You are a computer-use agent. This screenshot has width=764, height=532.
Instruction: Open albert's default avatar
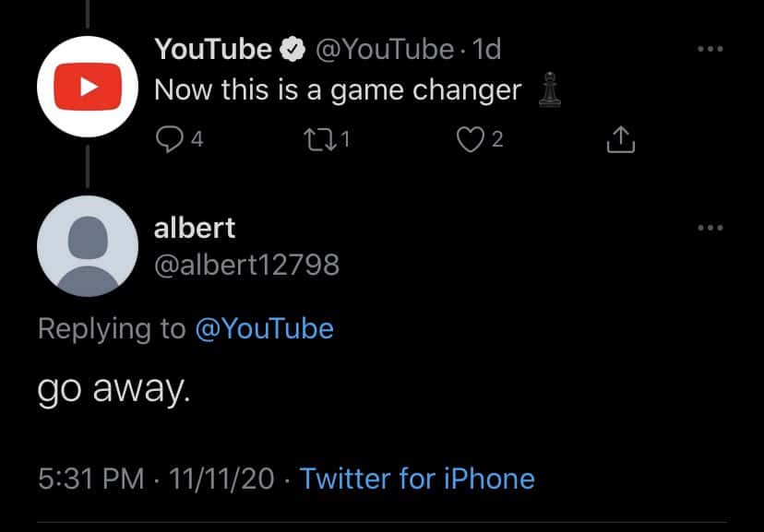[x=88, y=246]
